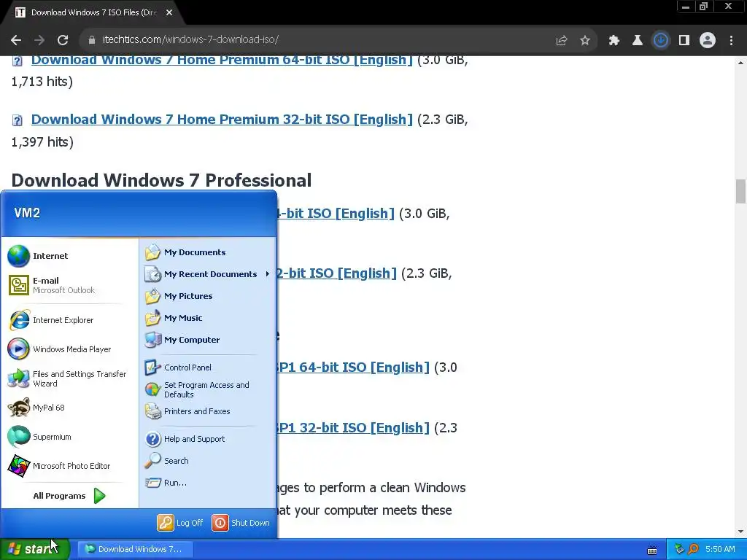Open the downloads arrow icon
747x560 pixels.
click(660, 41)
